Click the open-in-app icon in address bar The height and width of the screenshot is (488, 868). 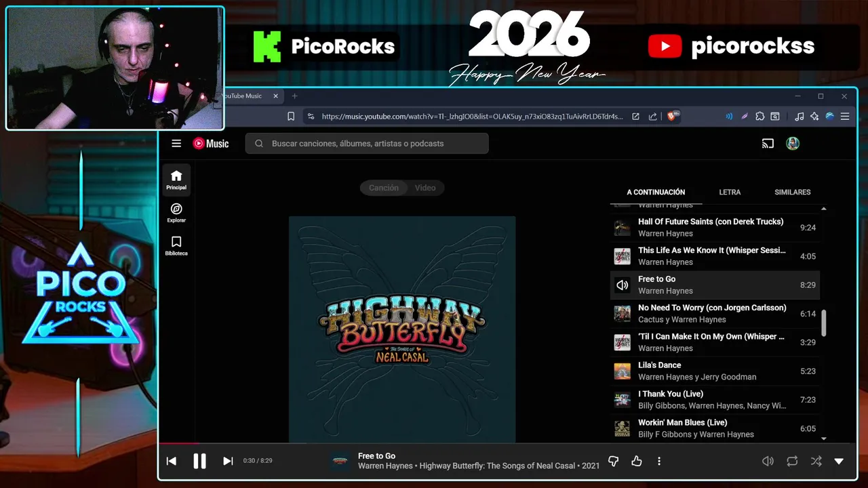coord(635,117)
